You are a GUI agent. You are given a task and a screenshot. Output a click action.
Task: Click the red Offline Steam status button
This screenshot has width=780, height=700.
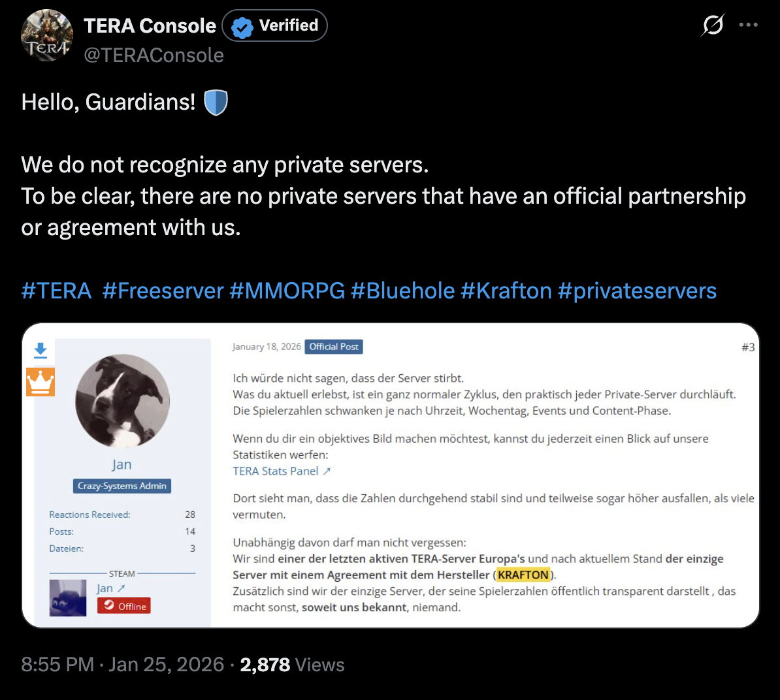coord(124,606)
